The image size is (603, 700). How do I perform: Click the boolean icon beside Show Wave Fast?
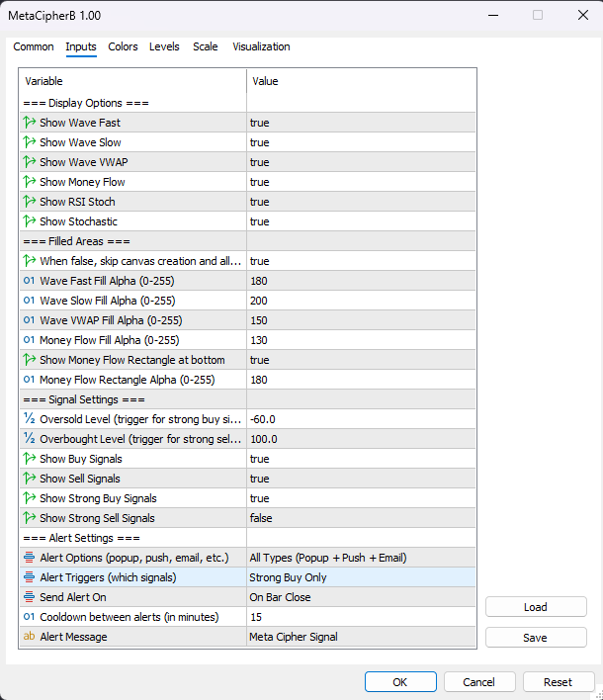pos(30,123)
